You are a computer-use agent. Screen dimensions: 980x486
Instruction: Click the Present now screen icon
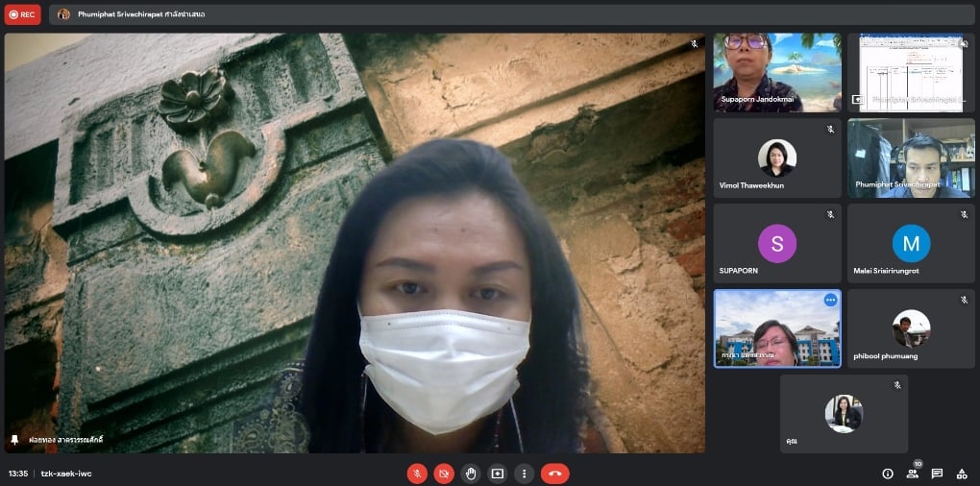(x=497, y=474)
